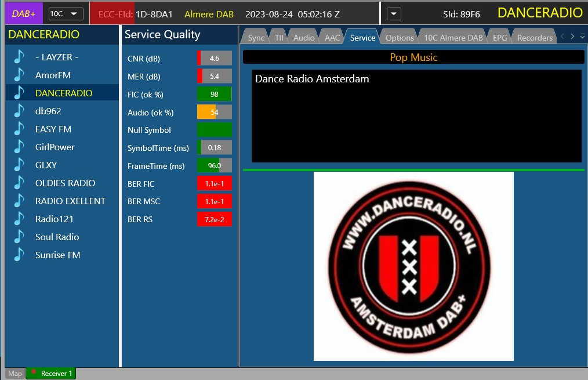Viewport: 588px width, 380px height.
Task: Click the SId: 89F6 service identifier
Action: coord(461,15)
